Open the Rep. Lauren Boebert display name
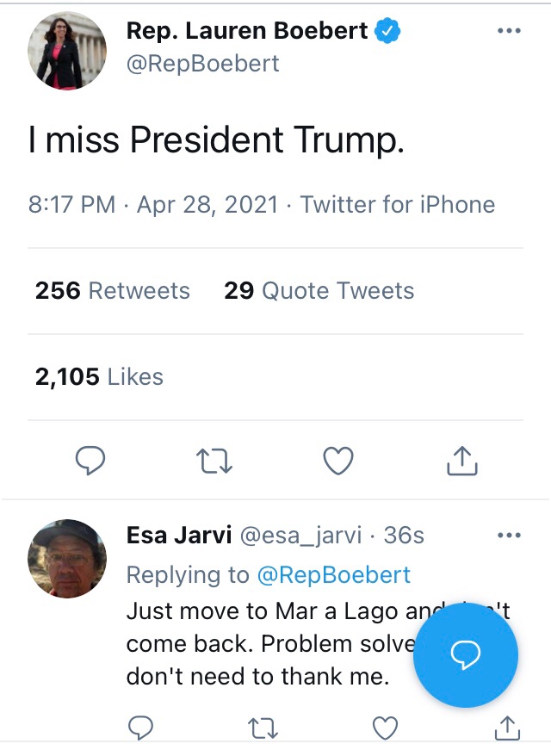551x756 pixels. (247, 31)
